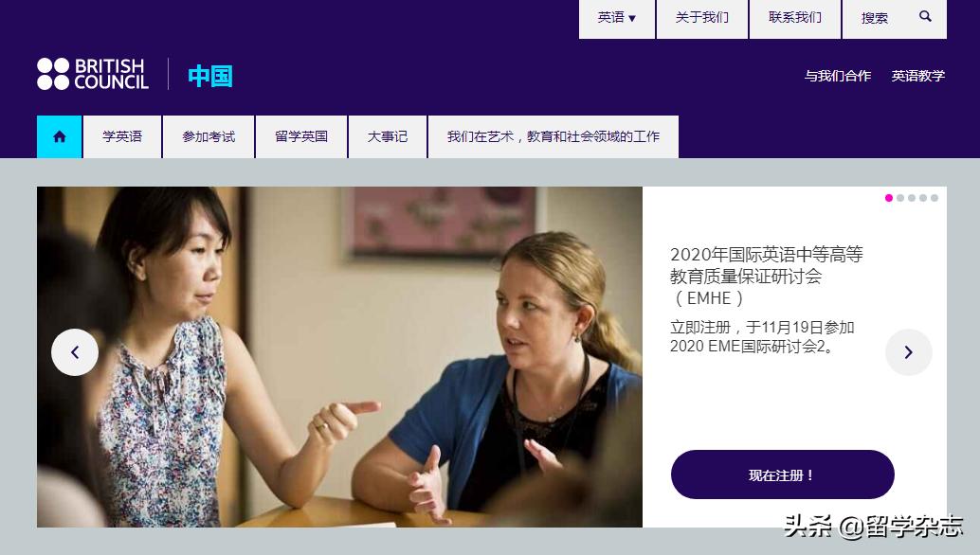Viewport: 980px width, 555px height.
Task: Click the search magnifier icon
Action: click(x=926, y=17)
